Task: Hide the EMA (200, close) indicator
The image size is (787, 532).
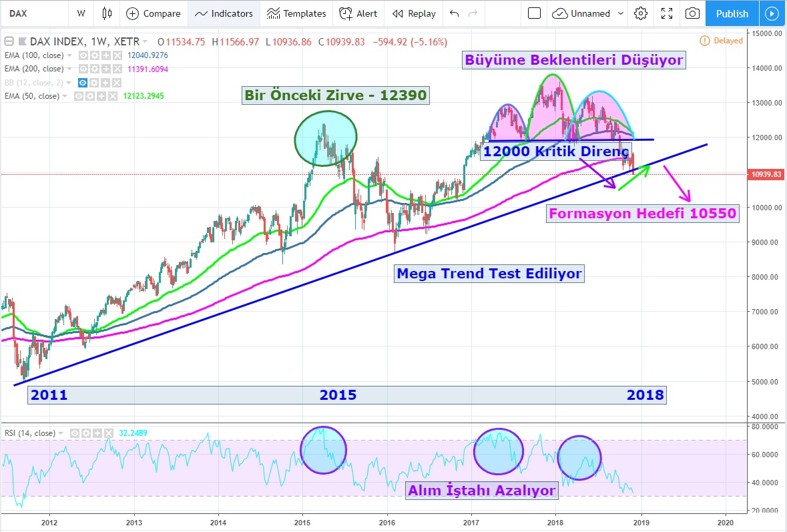Action: point(84,69)
